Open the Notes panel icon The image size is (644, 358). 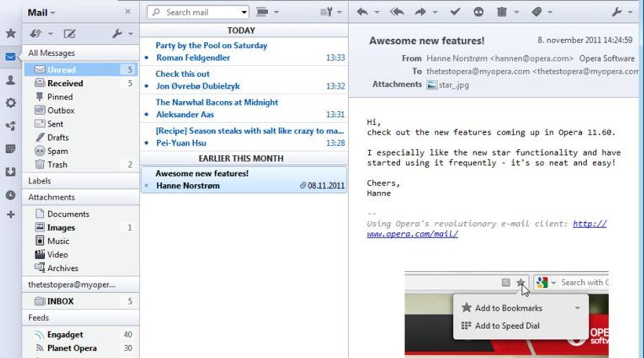coord(11,149)
